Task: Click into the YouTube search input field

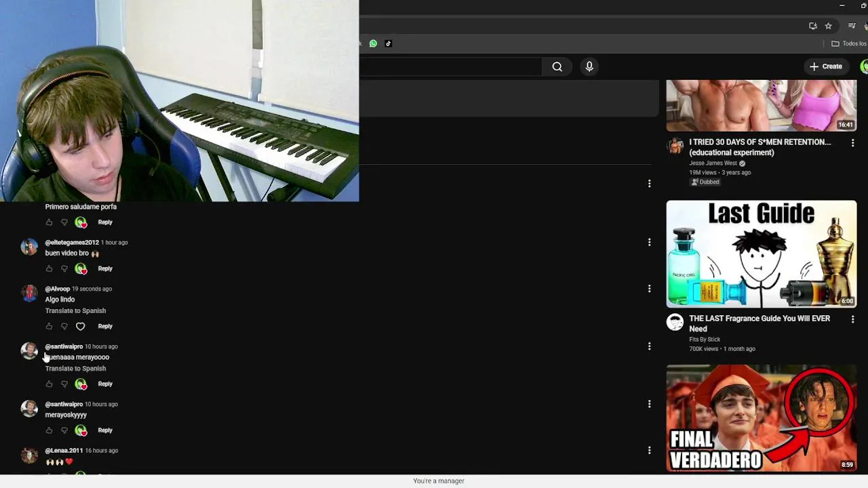Action: [x=450, y=66]
